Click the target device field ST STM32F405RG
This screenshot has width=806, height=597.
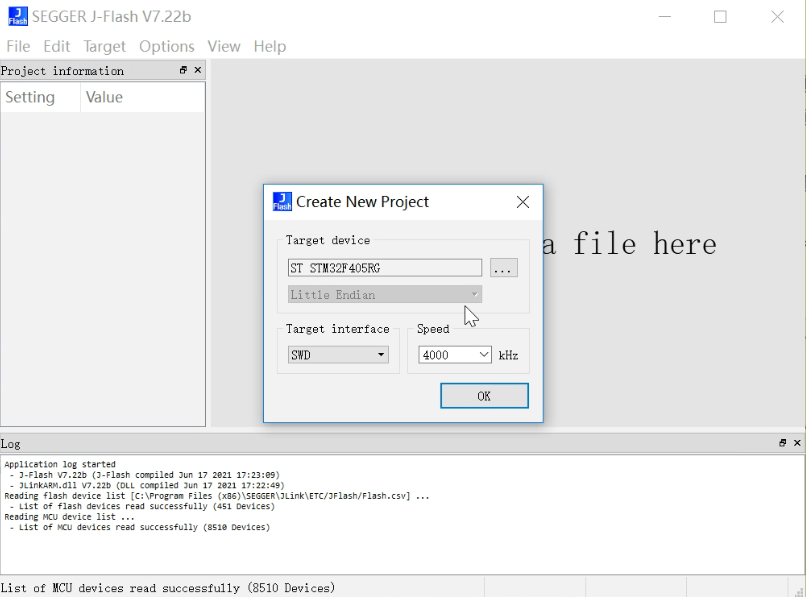[384, 268]
